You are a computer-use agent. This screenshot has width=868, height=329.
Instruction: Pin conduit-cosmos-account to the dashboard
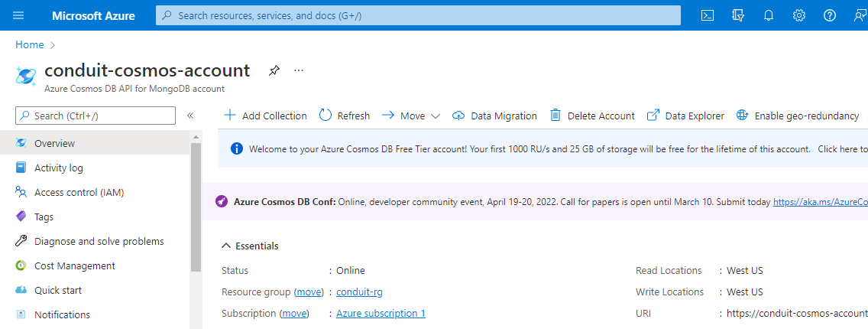[x=274, y=71]
